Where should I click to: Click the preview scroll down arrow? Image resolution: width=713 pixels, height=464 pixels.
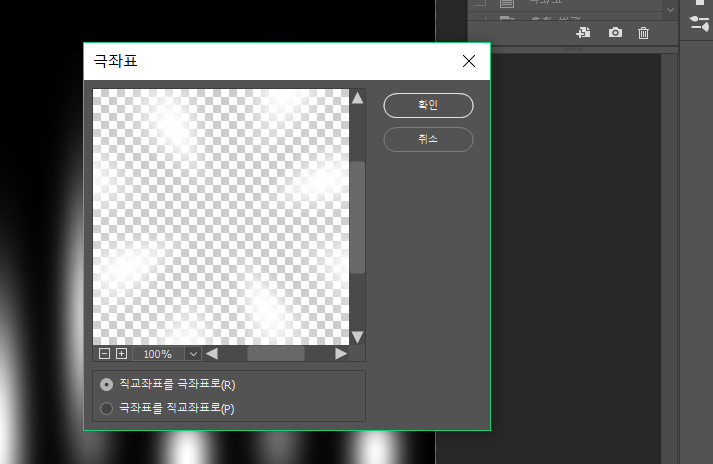click(357, 337)
